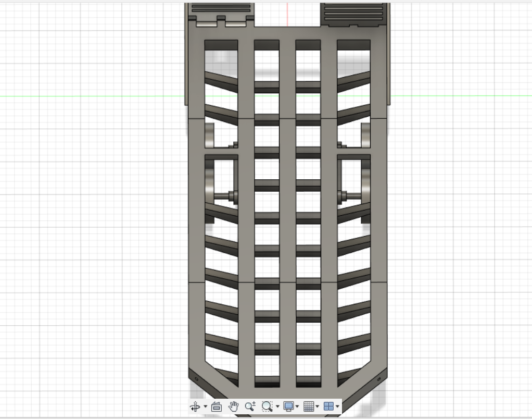Image resolution: width=532 pixels, height=419 pixels.
Task: Click the red vertical axis line at top
Action: tap(288, 14)
